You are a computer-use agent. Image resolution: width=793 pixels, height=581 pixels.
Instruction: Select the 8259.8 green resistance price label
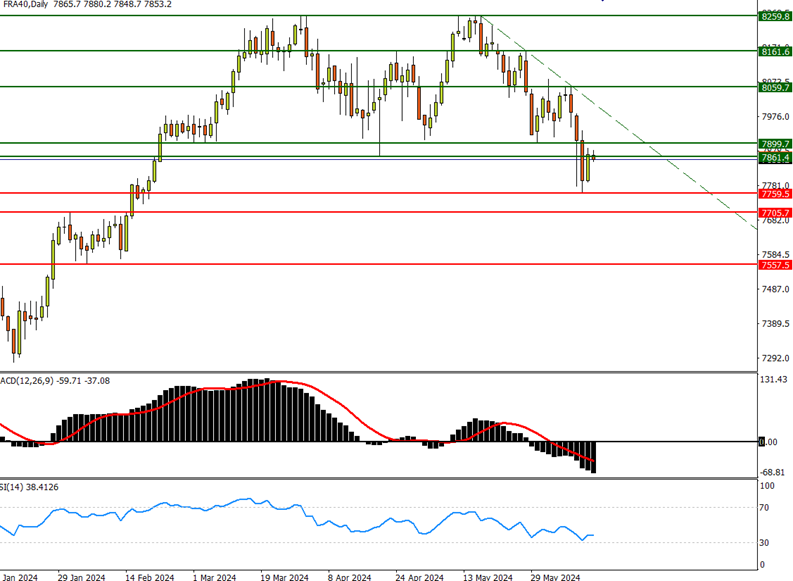(775, 16)
